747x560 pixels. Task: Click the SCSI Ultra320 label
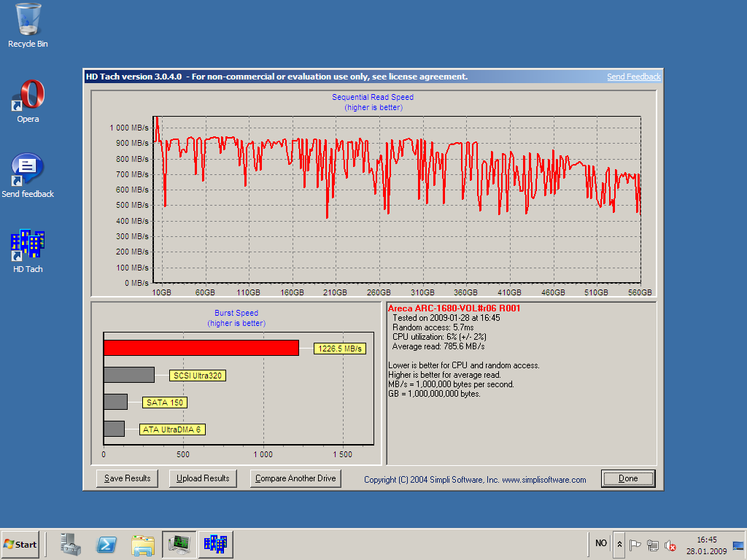[x=198, y=376]
